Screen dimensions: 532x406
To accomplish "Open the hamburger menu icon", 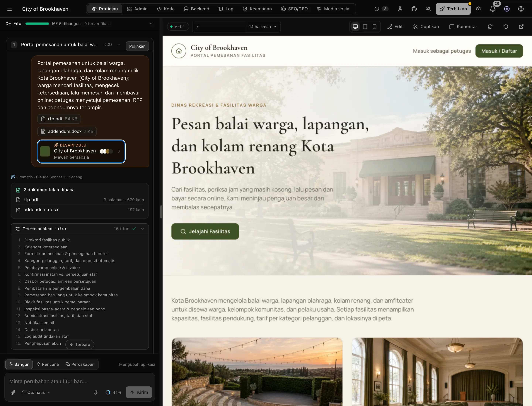I will (x=10, y=9).
